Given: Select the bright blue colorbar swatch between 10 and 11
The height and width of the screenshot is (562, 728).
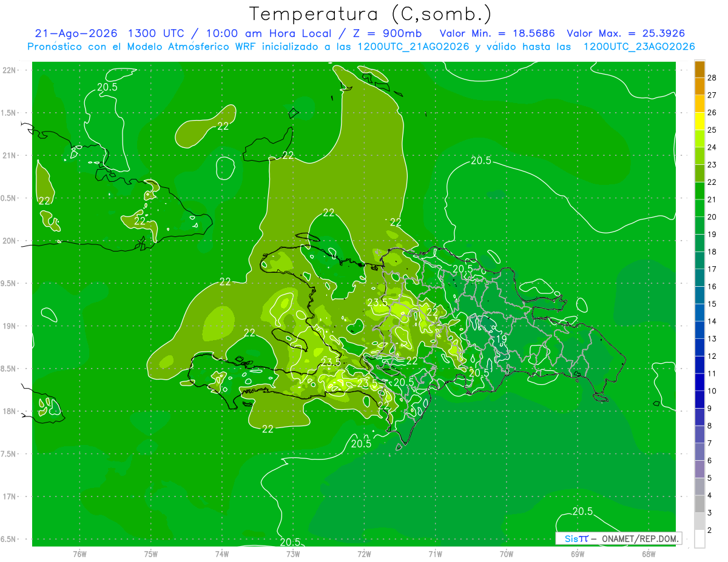Looking at the screenshot, I should [x=699, y=383].
